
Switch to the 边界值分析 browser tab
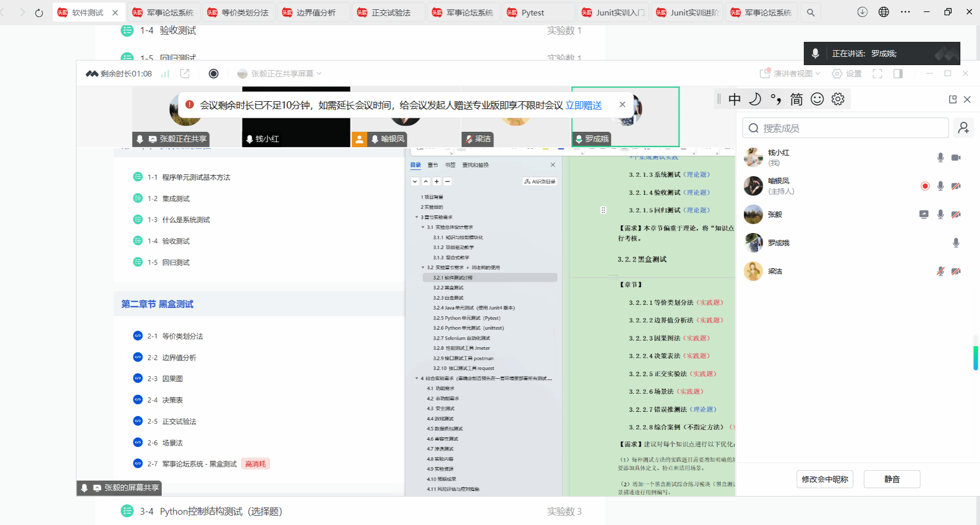[x=316, y=13]
